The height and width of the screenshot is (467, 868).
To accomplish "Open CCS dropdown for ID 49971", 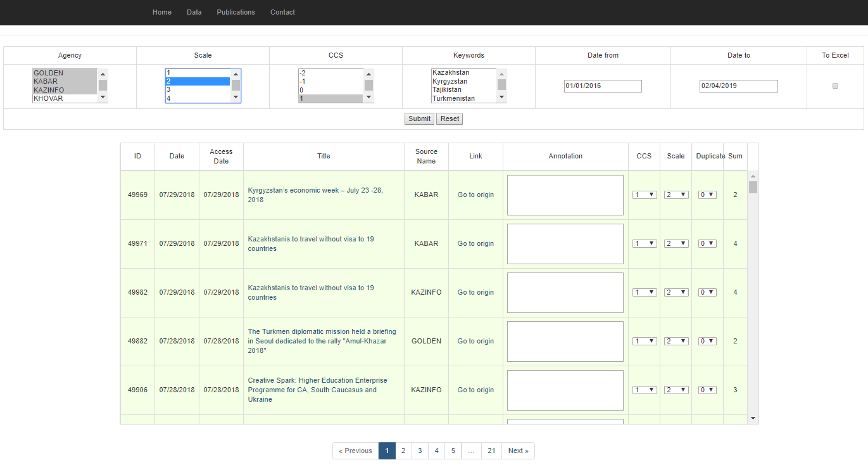I will pyautogui.click(x=645, y=243).
